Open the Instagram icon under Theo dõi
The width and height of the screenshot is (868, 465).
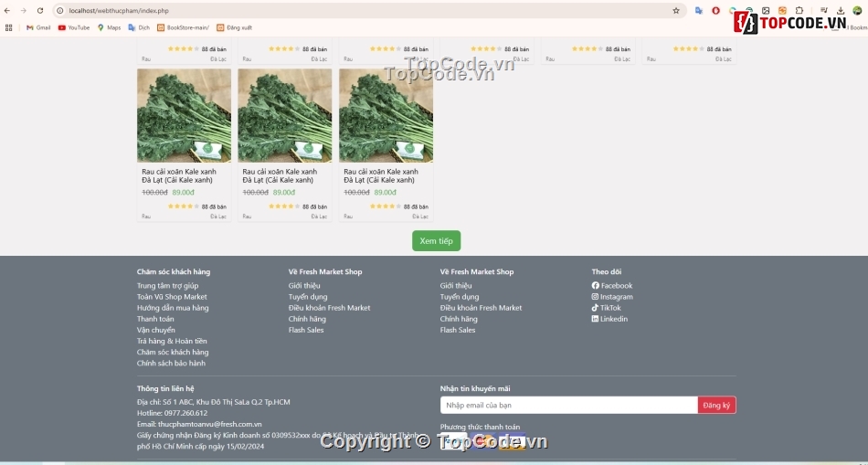coord(596,297)
